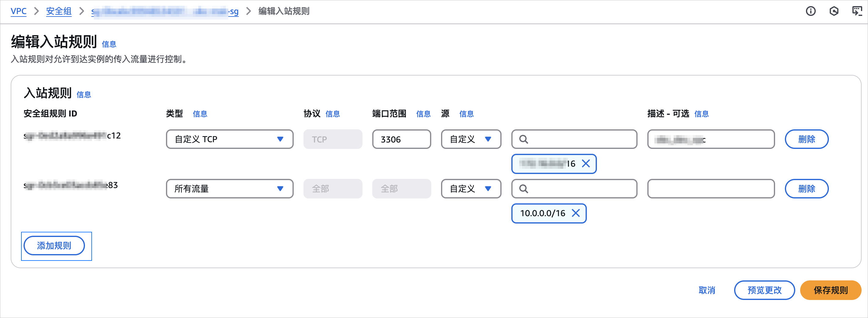Screen dimensions: 868x318
Task: Click 信息 link beside 描述 - 可选 column
Action: [701, 114]
